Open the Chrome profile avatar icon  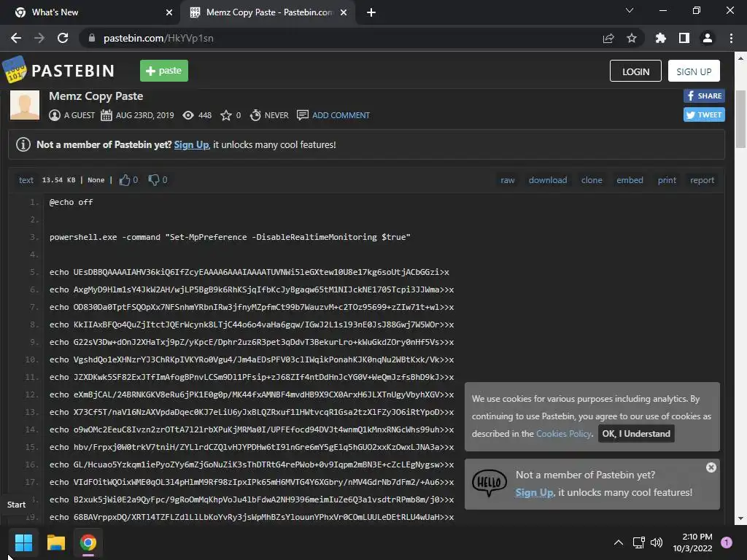[x=708, y=38]
